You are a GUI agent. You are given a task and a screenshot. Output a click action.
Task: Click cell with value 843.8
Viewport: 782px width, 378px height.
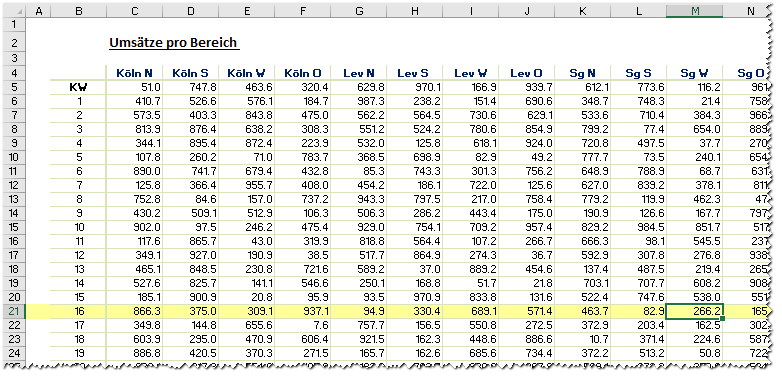pos(246,116)
